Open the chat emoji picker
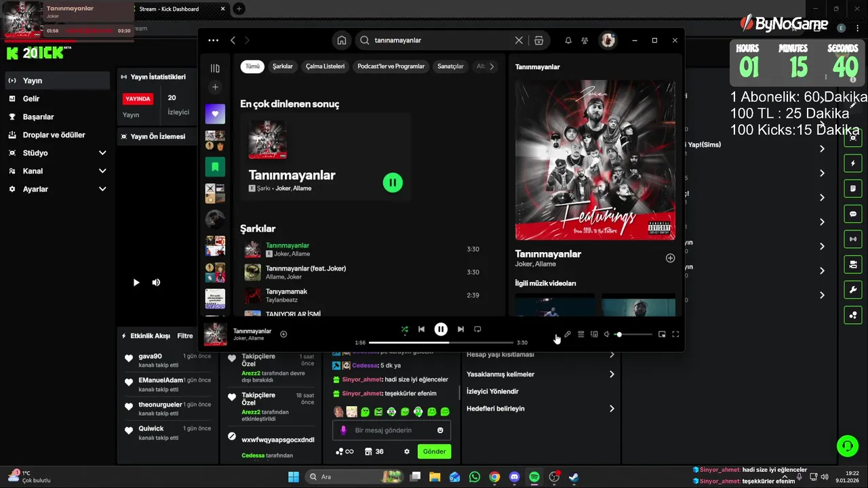 (440, 430)
